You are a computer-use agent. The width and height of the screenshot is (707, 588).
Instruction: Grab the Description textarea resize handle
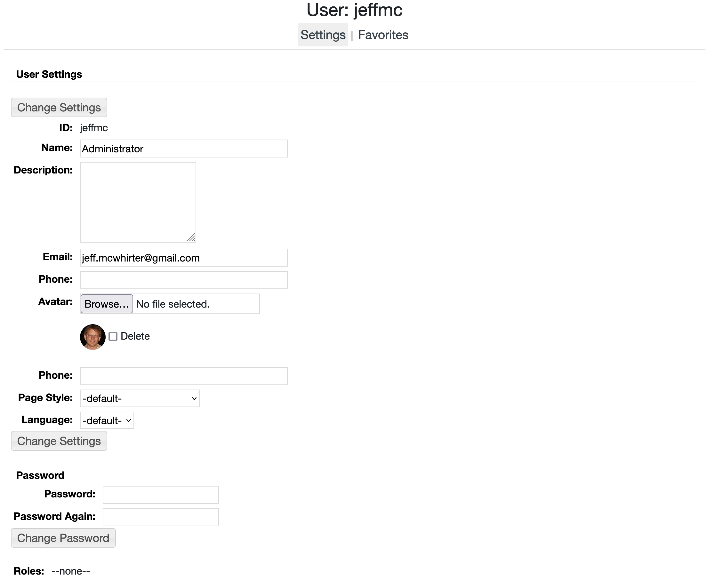[x=192, y=238]
